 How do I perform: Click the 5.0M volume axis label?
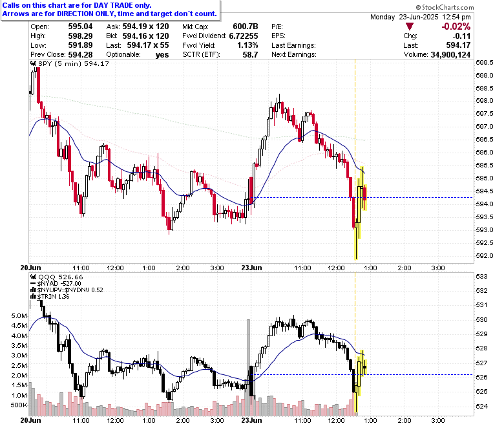point(19,316)
